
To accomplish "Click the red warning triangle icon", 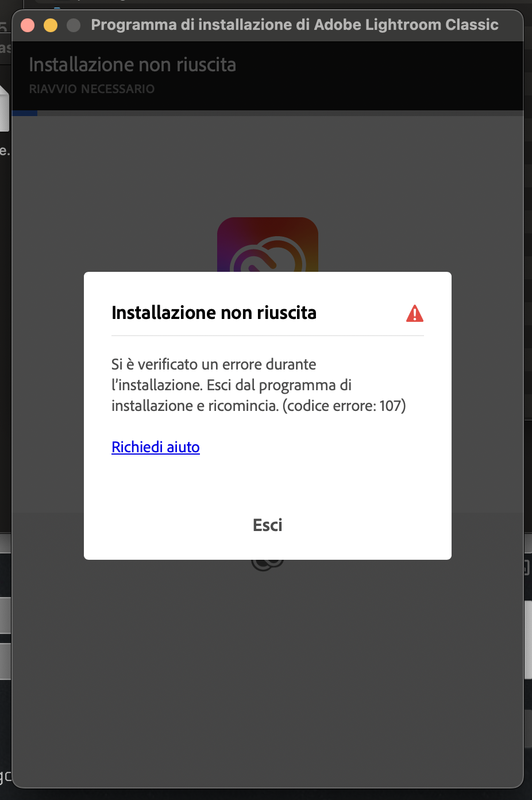I will [x=415, y=313].
